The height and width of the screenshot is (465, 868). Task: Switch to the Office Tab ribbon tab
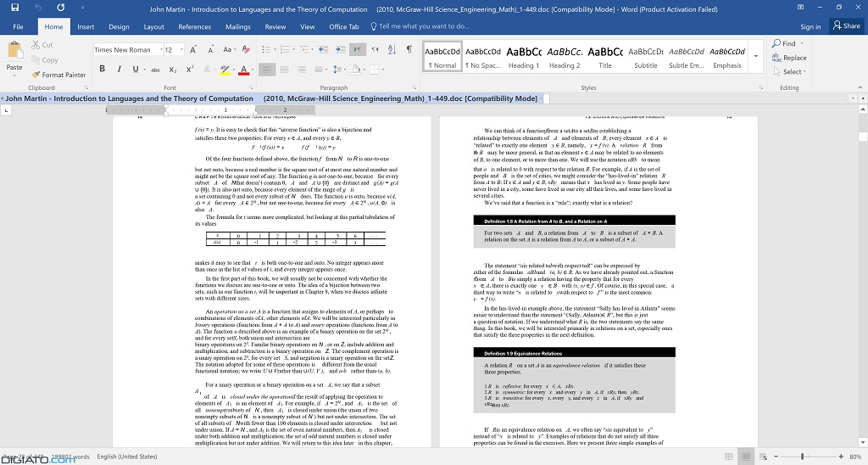coord(344,26)
